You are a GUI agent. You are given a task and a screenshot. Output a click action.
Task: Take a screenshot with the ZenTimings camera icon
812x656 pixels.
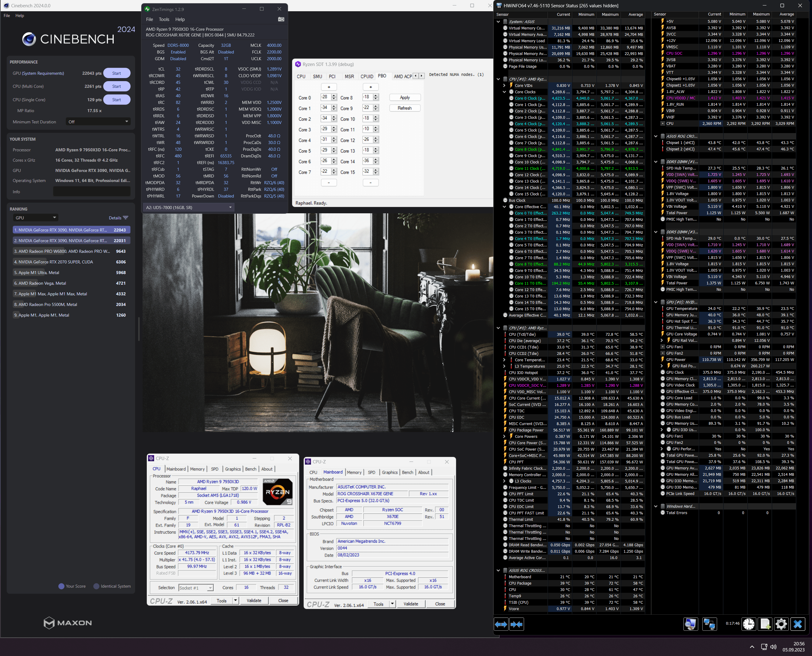[x=281, y=19]
